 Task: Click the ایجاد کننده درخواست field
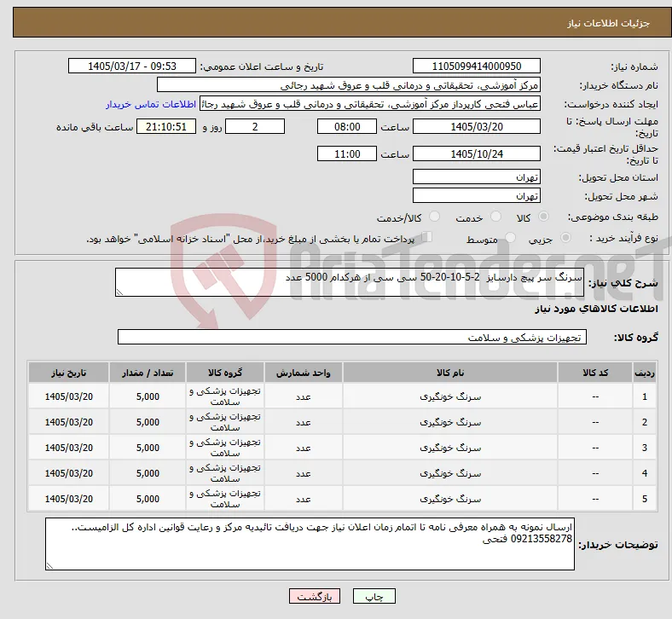pos(370,104)
